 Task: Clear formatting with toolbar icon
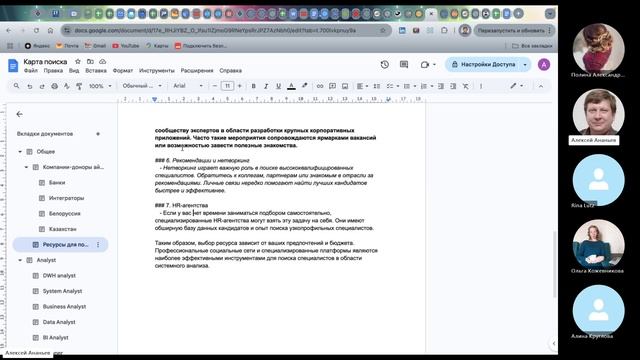coord(466,86)
